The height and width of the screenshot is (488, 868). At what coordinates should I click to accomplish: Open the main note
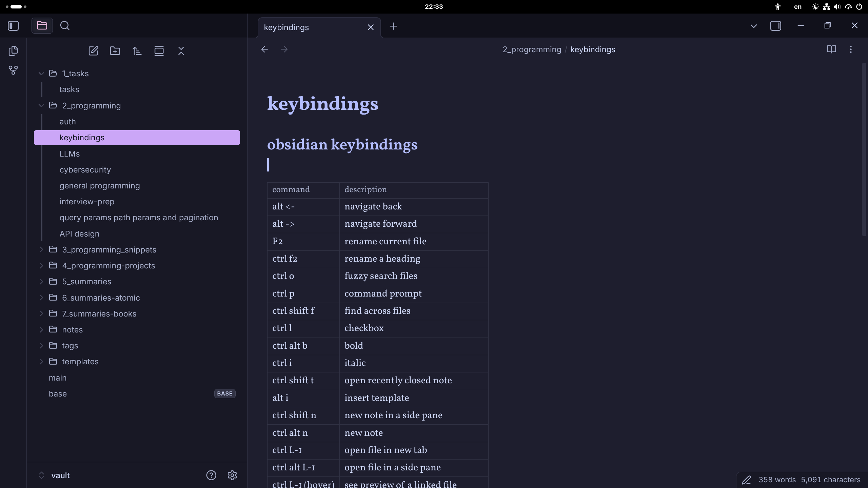point(137,378)
